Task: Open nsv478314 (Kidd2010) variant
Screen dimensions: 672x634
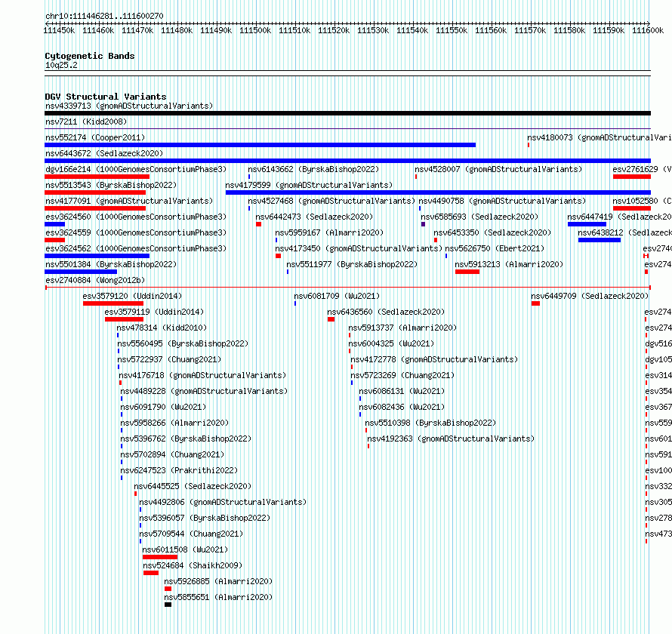Action: click(x=162, y=328)
